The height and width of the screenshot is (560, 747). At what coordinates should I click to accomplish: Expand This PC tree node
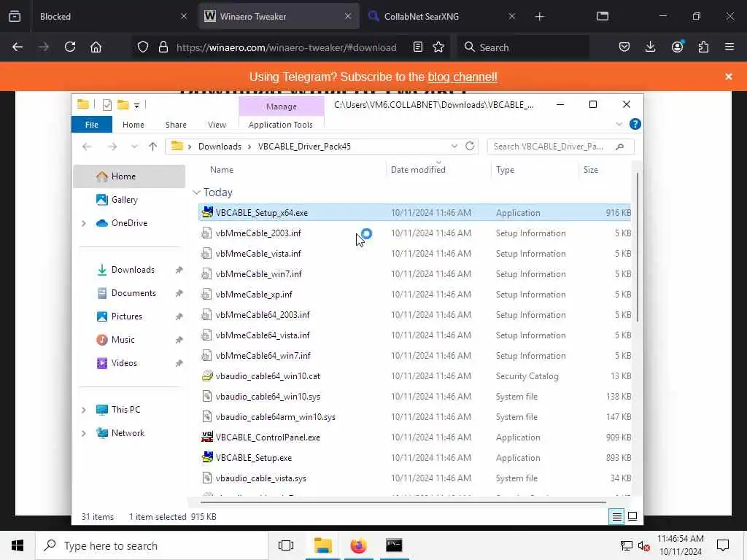point(84,410)
